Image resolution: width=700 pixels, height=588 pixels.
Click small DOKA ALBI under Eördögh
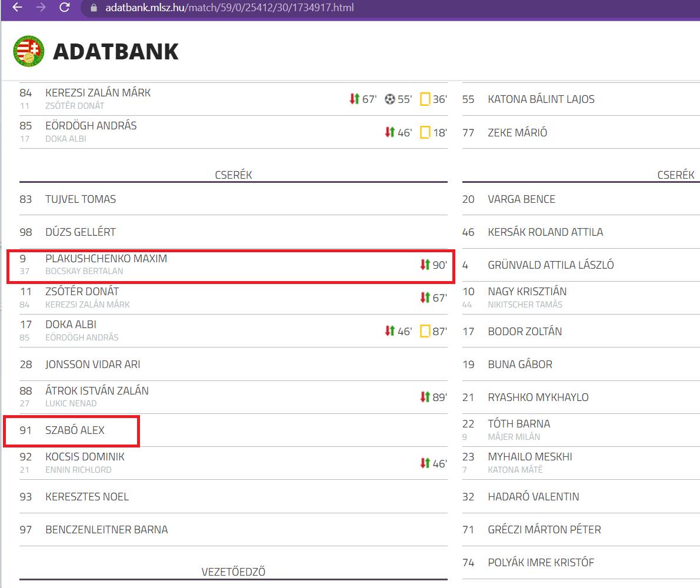66,139
